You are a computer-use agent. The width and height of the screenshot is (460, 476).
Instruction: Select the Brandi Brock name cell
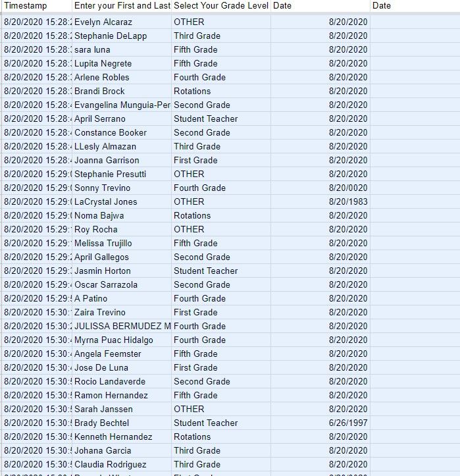[x=122, y=91]
